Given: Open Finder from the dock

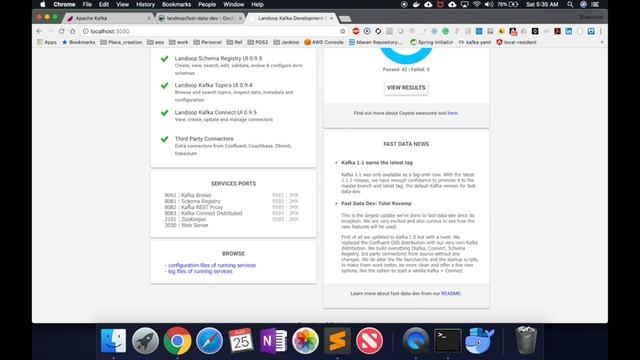Looking at the screenshot, I should 113,340.
